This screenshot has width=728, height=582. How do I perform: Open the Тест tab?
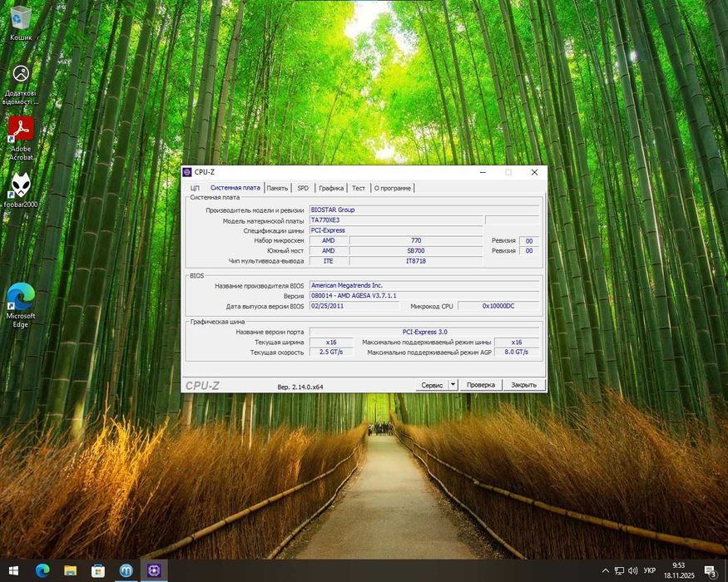coord(359,188)
